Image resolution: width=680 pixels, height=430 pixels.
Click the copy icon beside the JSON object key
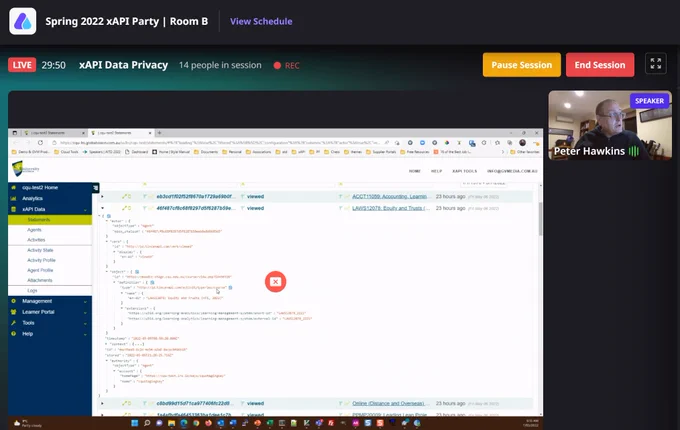point(137,272)
